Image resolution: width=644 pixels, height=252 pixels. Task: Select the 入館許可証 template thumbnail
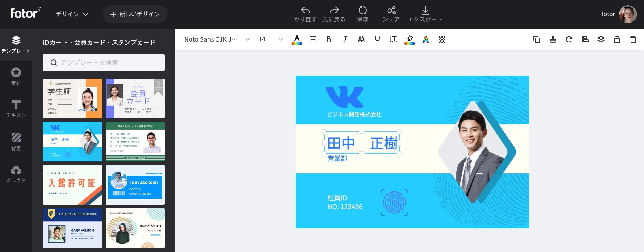[72, 185]
